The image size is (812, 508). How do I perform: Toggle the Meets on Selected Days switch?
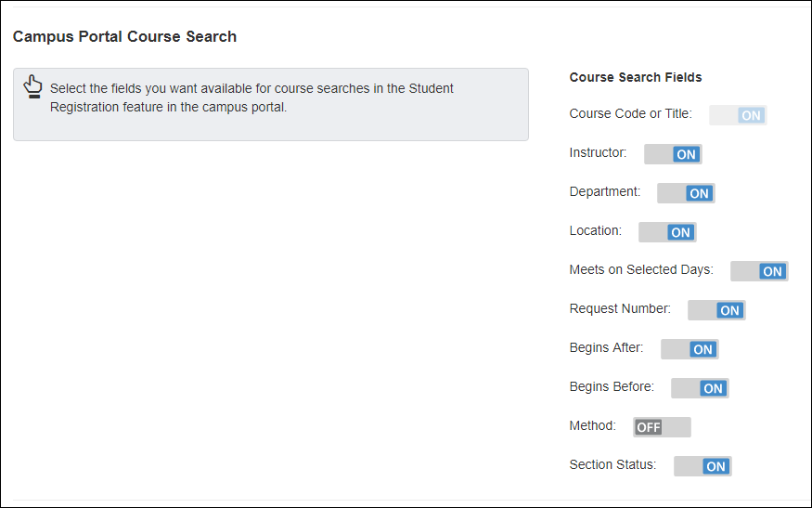pos(759,271)
